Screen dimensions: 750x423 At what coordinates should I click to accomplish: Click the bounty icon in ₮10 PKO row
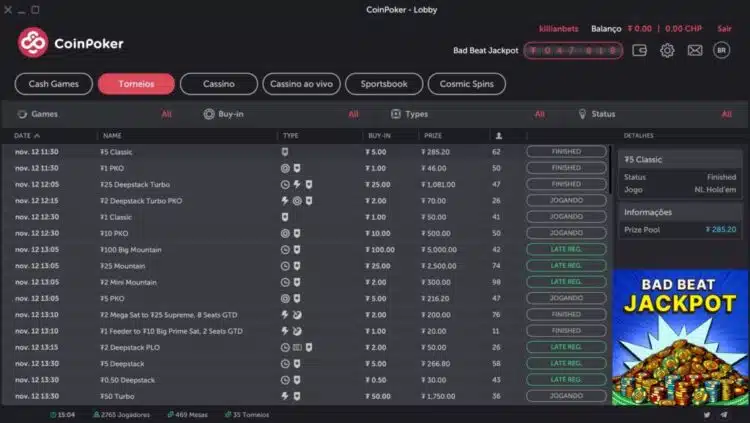tap(285, 234)
